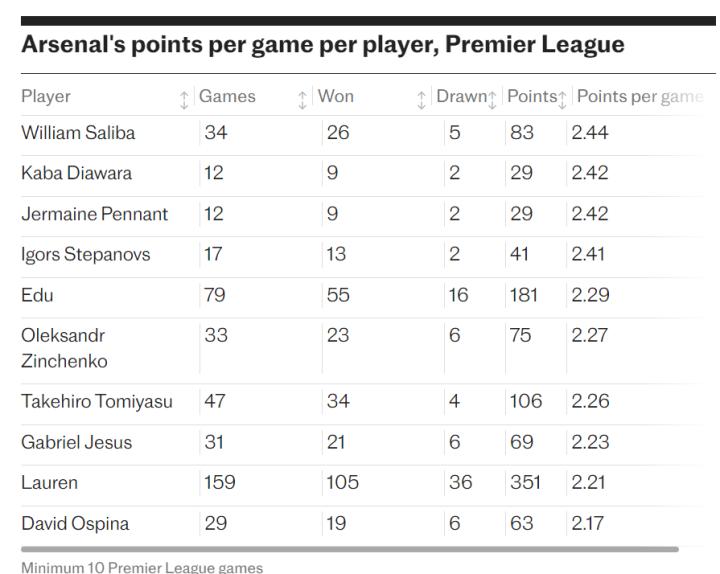Click the sort arrows icon beside Won
The width and height of the screenshot is (720, 574).
tap(421, 99)
